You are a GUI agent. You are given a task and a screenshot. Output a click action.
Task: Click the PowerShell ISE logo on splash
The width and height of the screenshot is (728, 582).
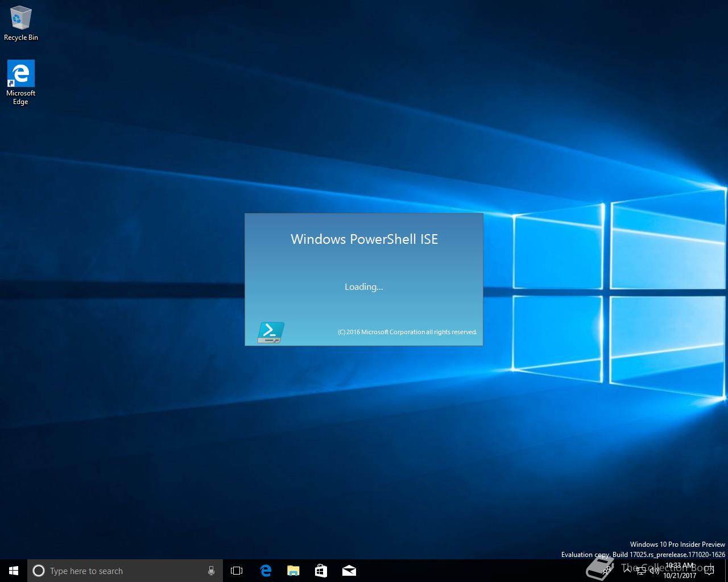coord(271,332)
